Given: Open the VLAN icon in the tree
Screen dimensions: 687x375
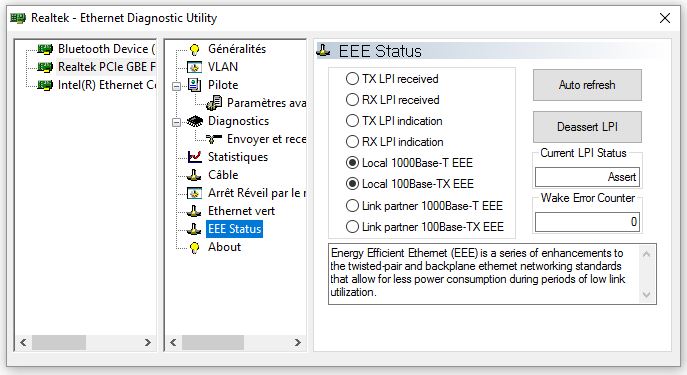Looking at the screenshot, I should pos(194,67).
